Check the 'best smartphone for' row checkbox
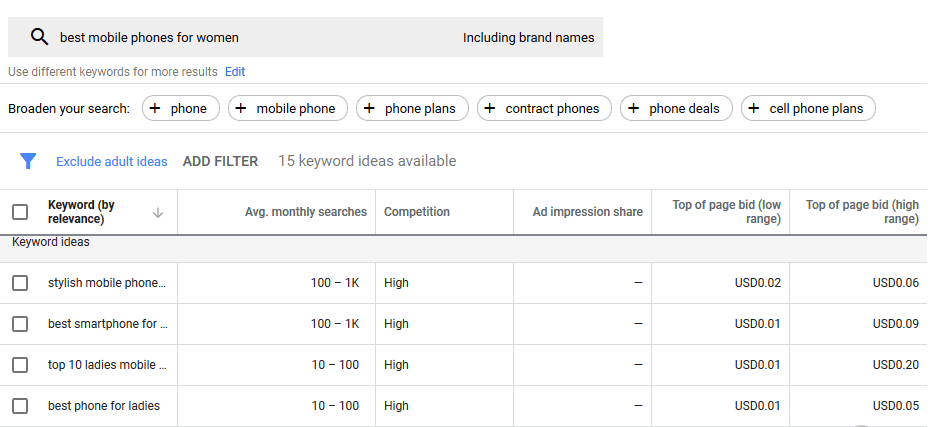 (x=20, y=324)
